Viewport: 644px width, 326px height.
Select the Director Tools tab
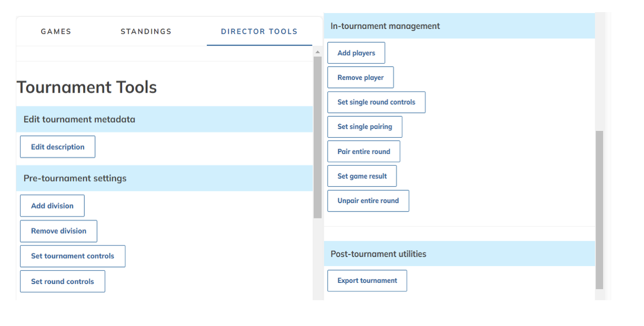tap(259, 32)
